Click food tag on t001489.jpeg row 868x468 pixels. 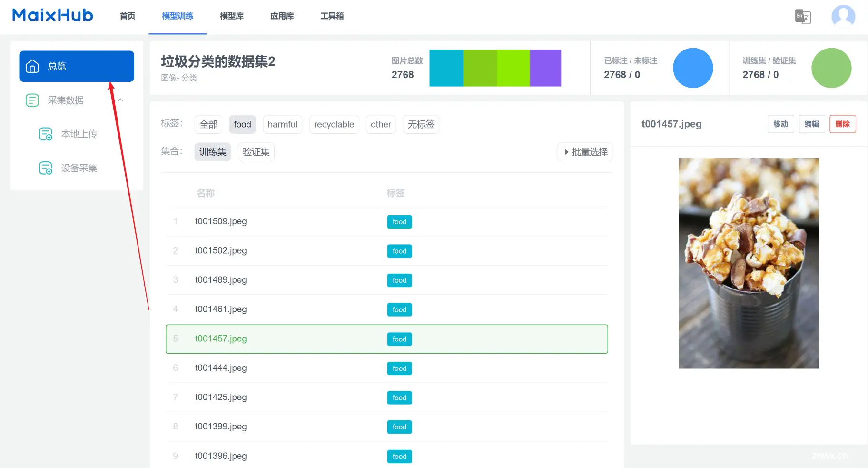point(399,280)
